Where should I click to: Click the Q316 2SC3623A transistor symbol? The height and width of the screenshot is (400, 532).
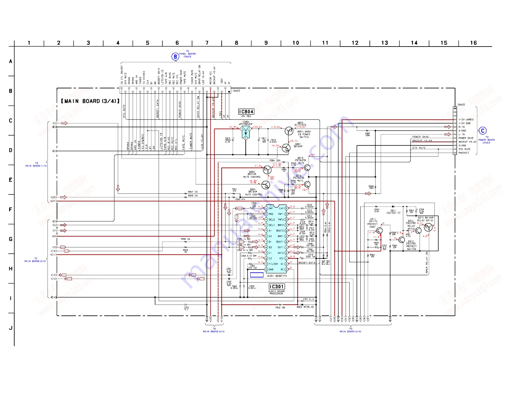point(307,184)
